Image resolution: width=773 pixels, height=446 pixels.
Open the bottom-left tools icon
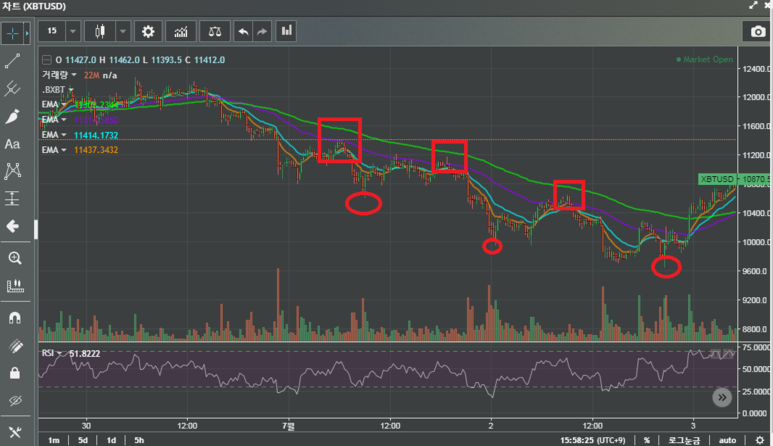15,432
